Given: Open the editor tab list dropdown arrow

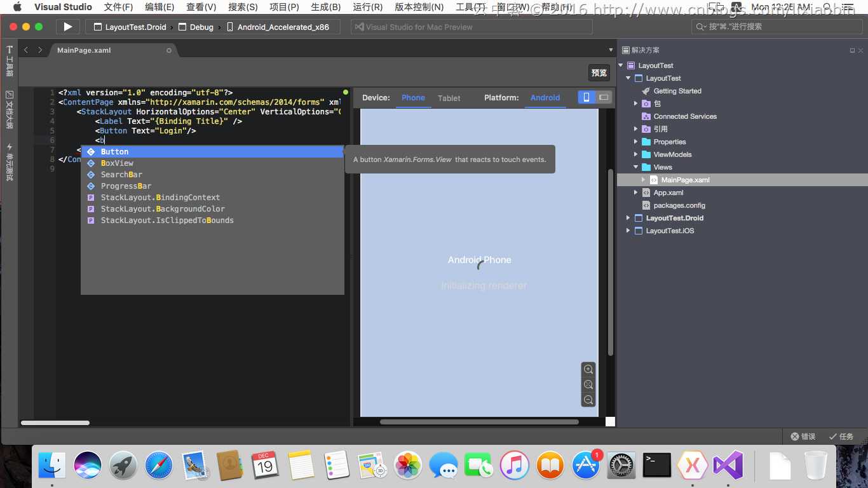Looking at the screenshot, I should coord(609,50).
